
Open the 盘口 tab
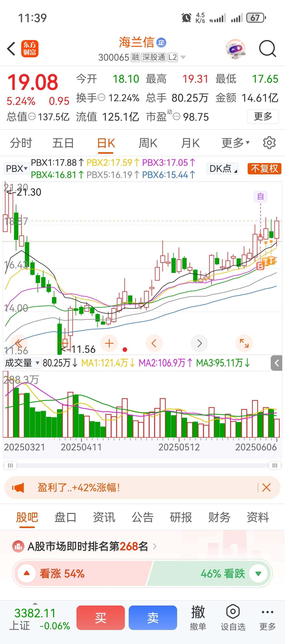[x=65, y=517]
